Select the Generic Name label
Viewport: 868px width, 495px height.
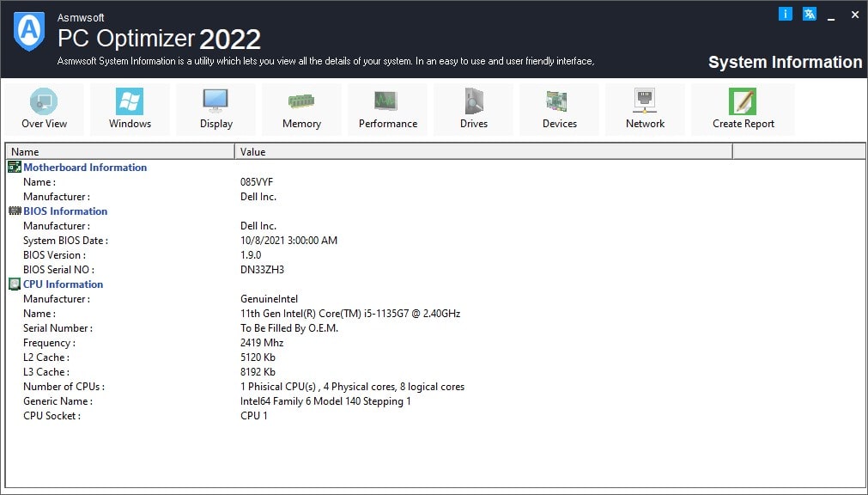[x=58, y=401]
